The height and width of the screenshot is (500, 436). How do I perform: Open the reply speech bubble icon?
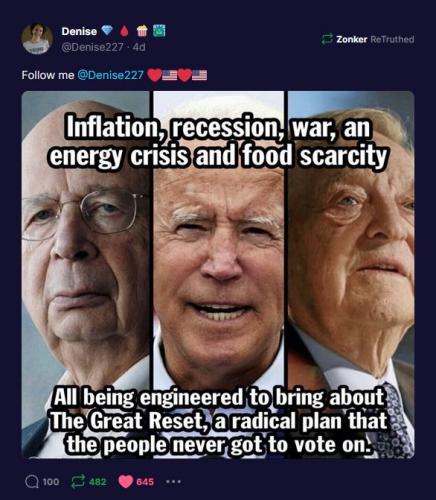[x=32, y=482]
